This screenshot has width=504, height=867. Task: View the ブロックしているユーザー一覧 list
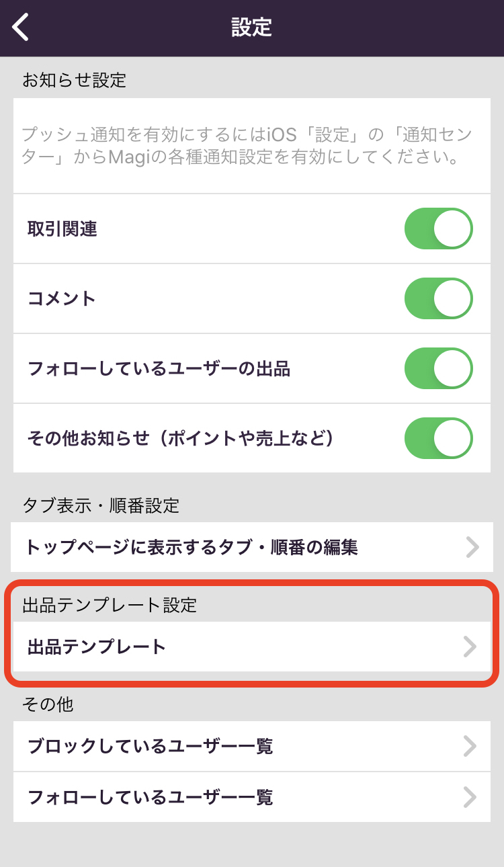click(x=151, y=746)
